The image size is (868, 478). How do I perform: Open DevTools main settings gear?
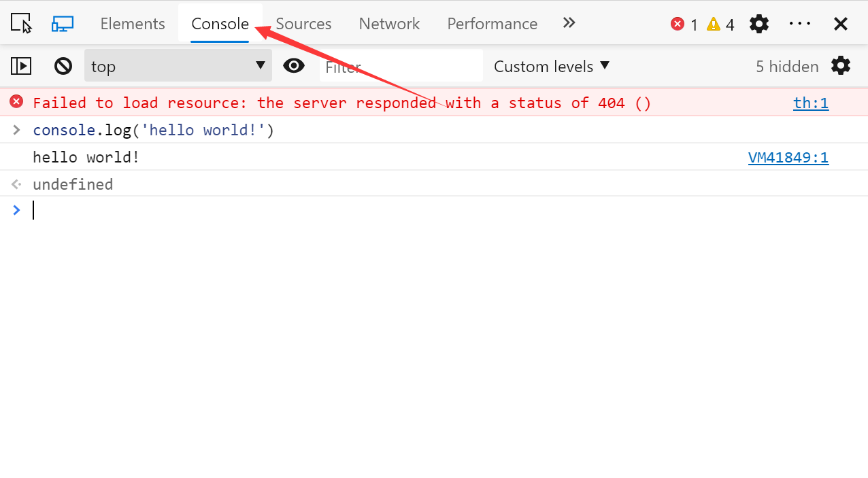[x=759, y=24]
